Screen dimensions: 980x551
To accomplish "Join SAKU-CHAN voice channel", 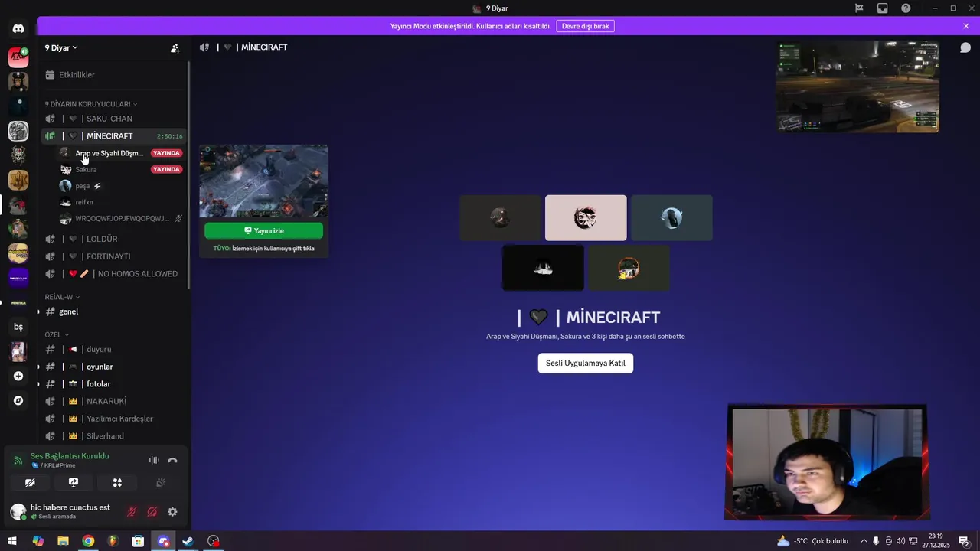I will click(114, 119).
